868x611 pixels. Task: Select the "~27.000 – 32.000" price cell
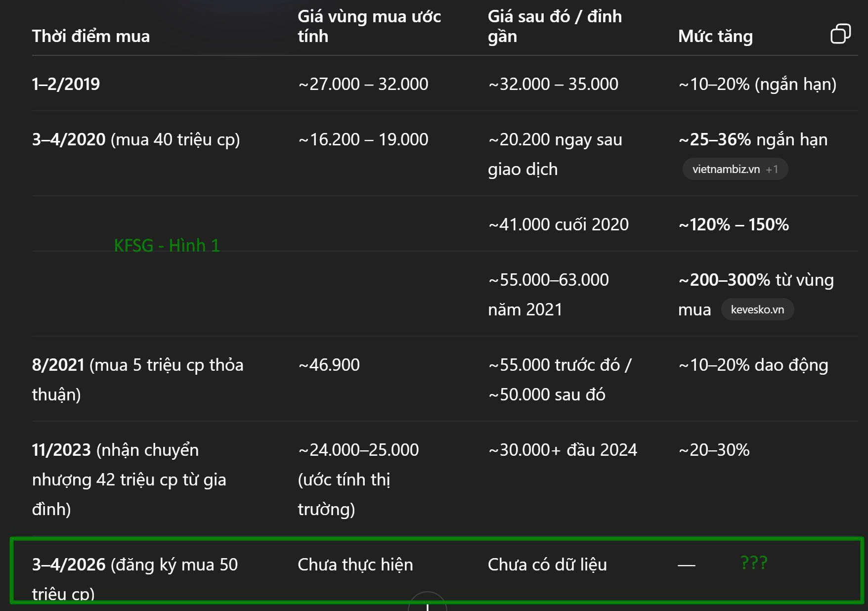coord(363,84)
